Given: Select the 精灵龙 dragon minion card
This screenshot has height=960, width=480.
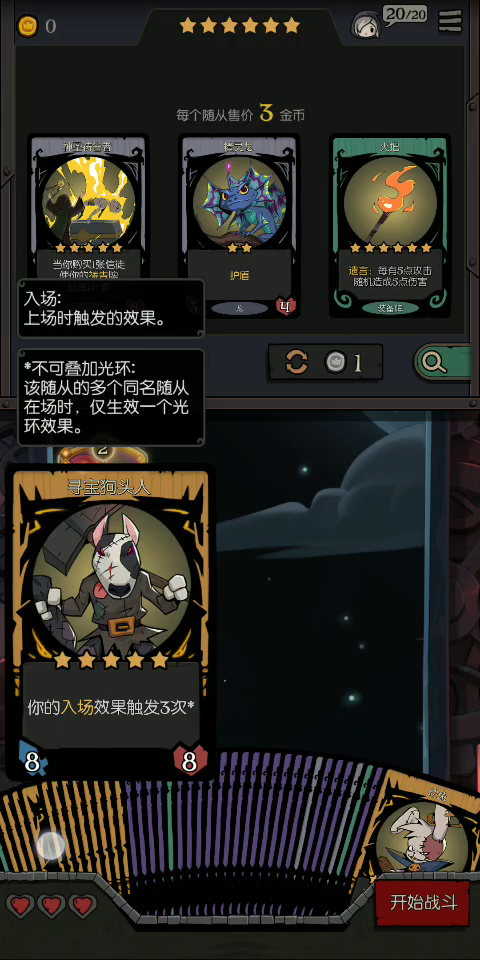Looking at the screenshot, I should point(239,226).
